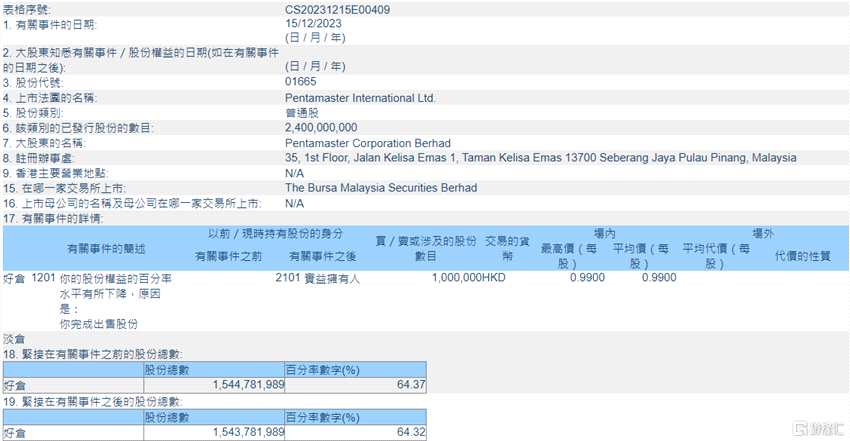The image size is (850, 441).
Task: Click Pentamaster International Ltd. company name
Action: tap(360, 98)
